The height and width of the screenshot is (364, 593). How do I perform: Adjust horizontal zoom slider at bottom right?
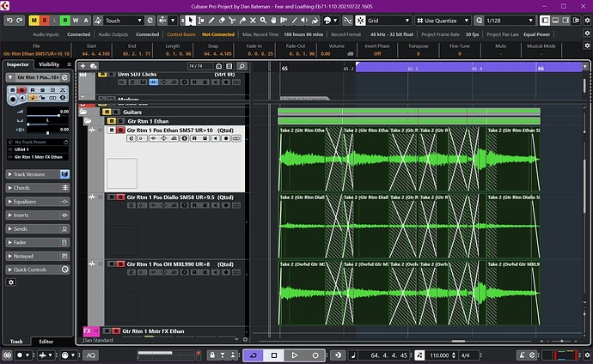coord(562,341)
